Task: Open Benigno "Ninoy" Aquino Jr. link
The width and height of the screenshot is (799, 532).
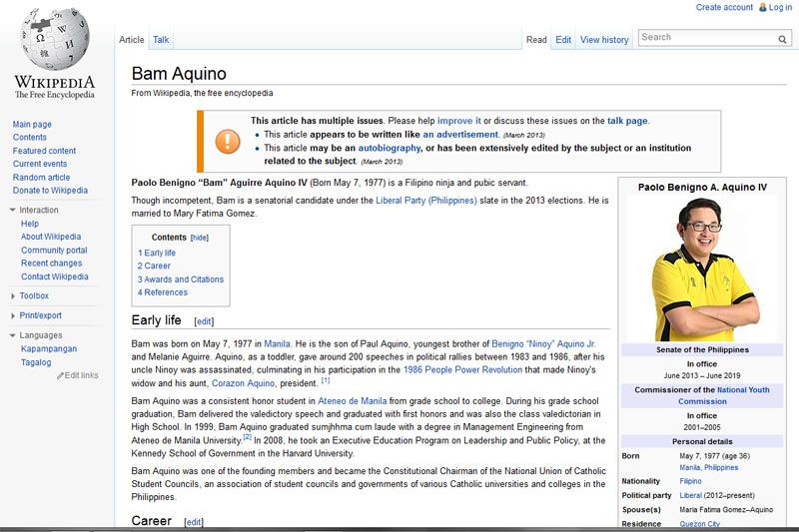Action: 543,344
